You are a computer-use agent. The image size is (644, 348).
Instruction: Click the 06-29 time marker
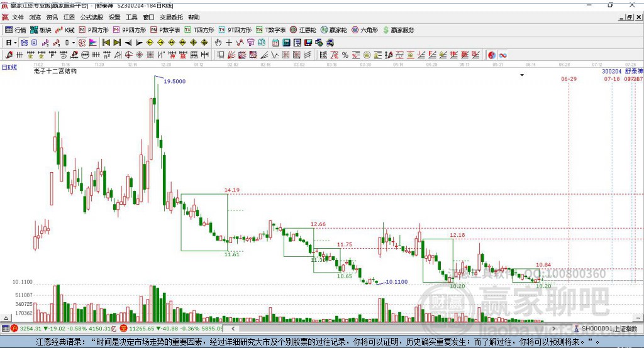569,79
